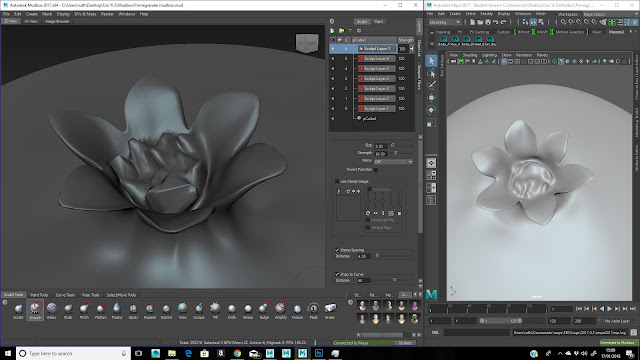Click the Mudbox ViewCube
Viewport: 640px width, 360px height.
(307, 43)
